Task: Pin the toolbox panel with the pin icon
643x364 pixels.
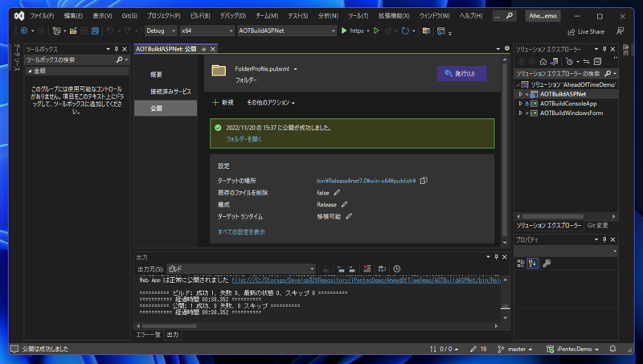Action: coord(116,49)
